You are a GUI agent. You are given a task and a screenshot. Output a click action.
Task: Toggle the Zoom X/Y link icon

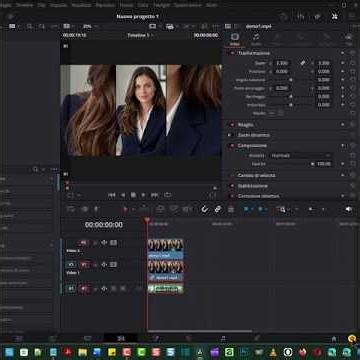[x=303, y=63]
